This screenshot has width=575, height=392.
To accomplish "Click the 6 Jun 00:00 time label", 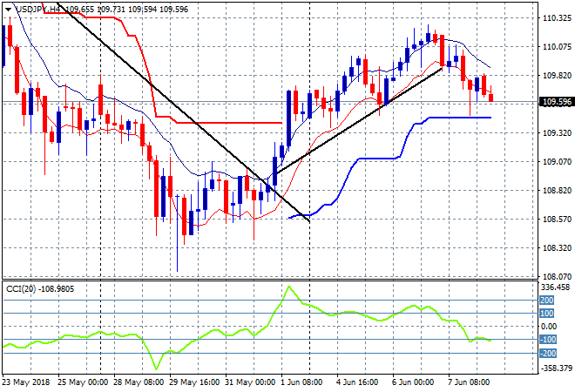I will 413,382.
